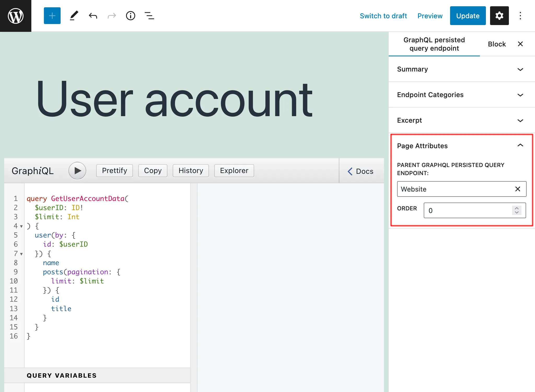The height and width of the screenshot is (392, 535).
Task: Fold the code at line 4
Action: click(21, 226)
